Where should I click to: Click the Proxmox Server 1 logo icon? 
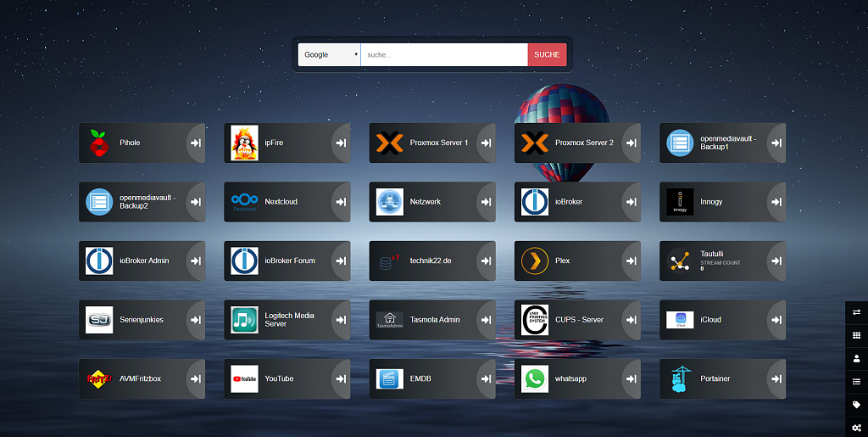click(x=390, y=143)
